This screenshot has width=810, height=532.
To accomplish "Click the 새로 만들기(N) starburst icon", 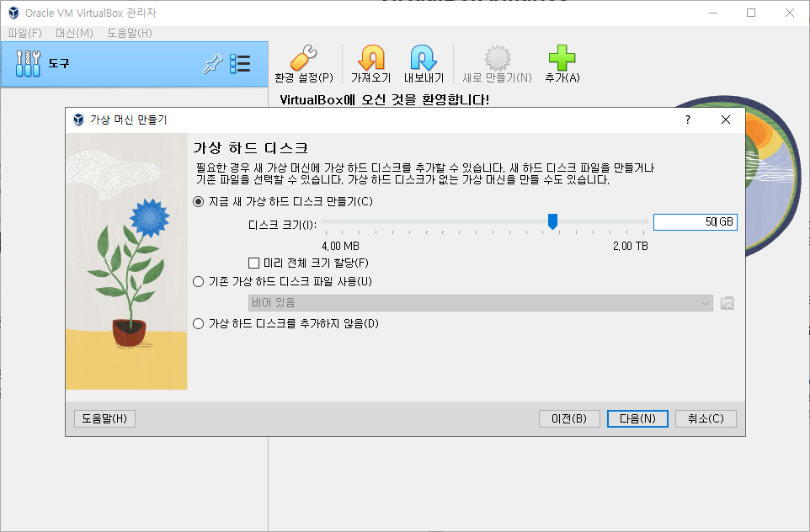I will [x=497, y=57].
